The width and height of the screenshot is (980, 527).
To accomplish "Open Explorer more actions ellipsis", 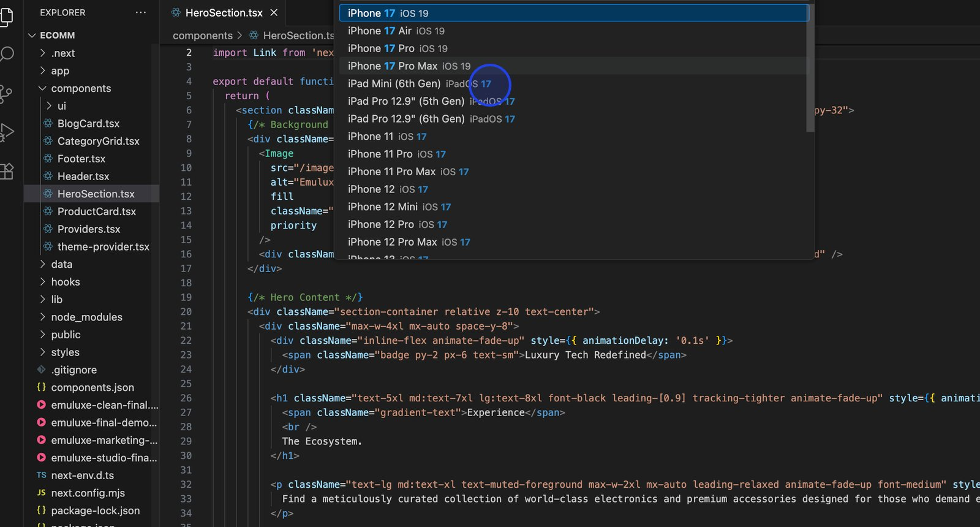I will tap(141, 12).
